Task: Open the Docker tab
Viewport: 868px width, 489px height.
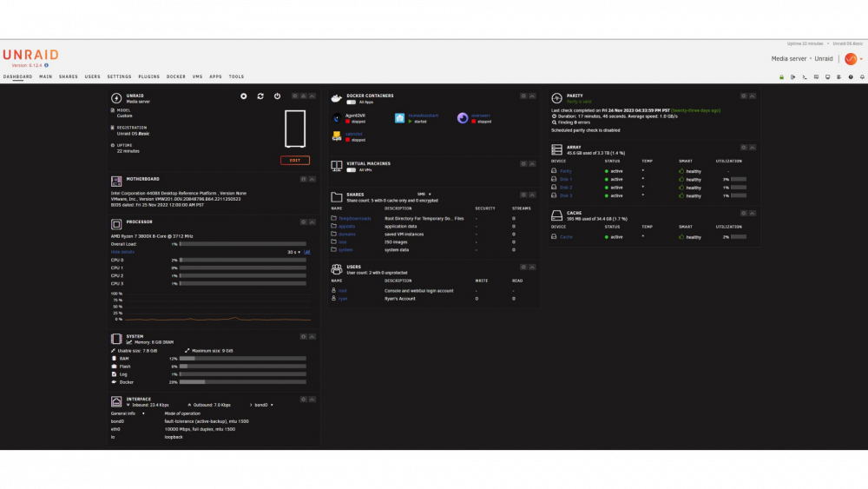Action: (x=176, y=77)
